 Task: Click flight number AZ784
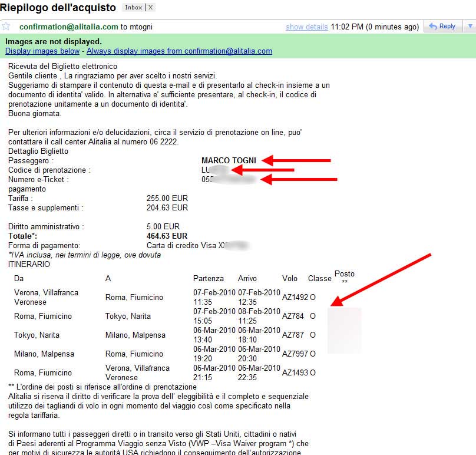click(293, 316)
